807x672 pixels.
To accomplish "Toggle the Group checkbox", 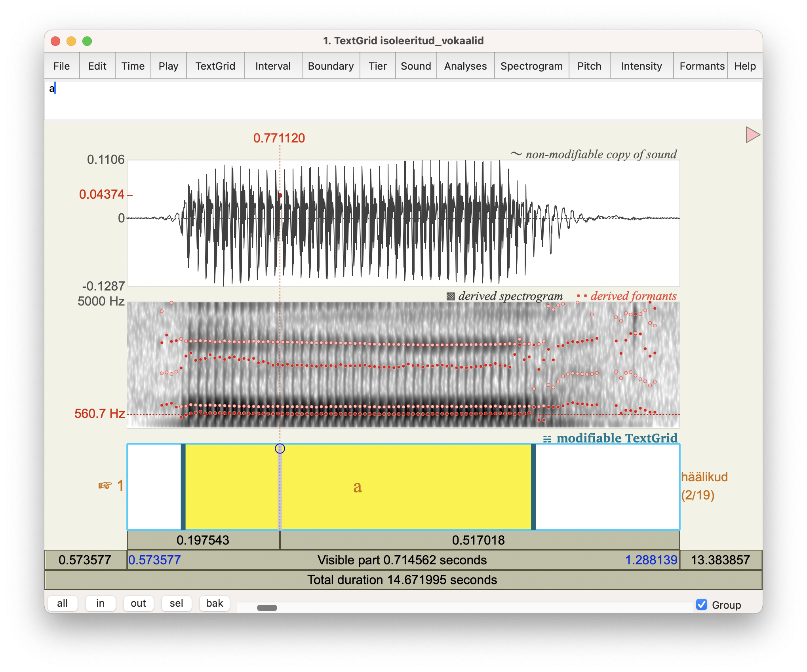I will [702, 605].
